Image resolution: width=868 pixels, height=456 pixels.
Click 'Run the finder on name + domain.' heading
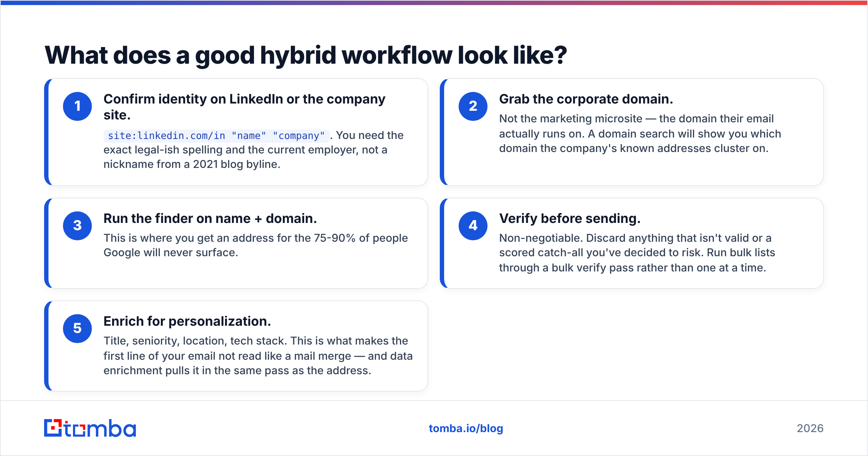click(x=210, y=218)
